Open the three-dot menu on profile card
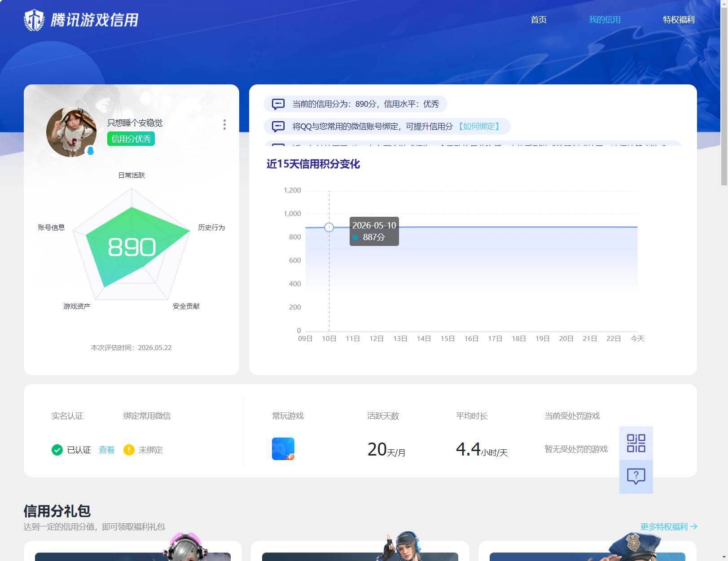The height and width of the screenshot is (561, 728). click(x=224, y=125)
